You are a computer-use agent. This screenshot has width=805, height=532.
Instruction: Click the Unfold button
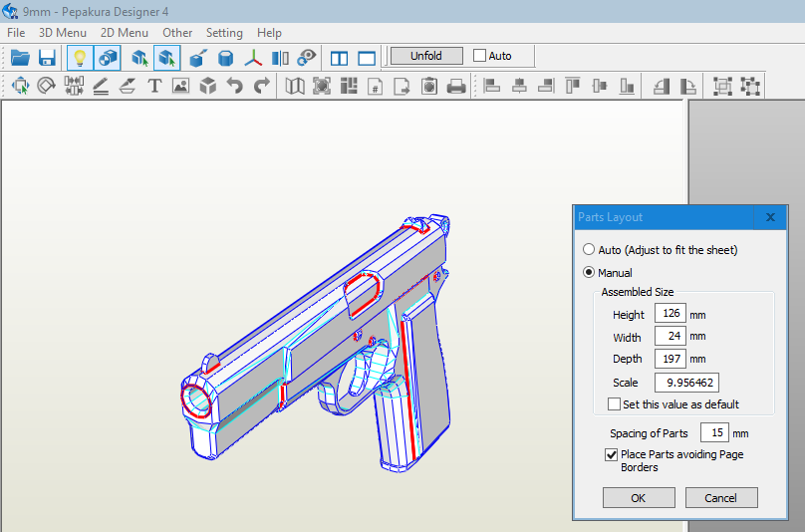[426, 56]
